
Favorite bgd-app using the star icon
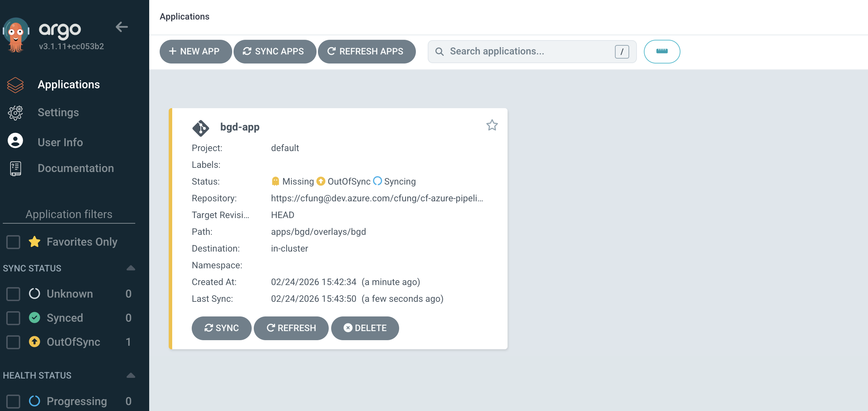coord(492,125)
